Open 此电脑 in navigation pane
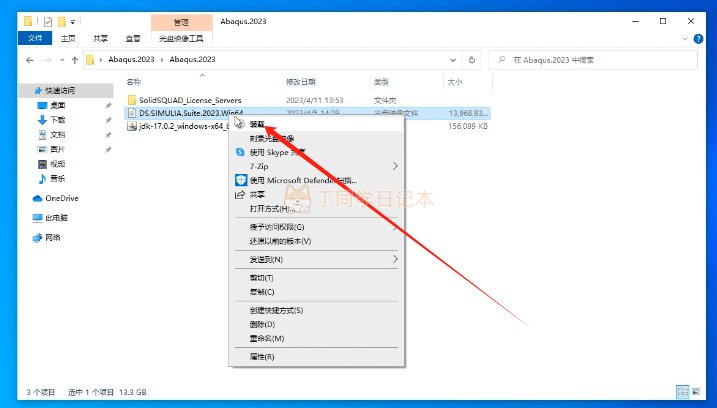 [x=56, y=218]
